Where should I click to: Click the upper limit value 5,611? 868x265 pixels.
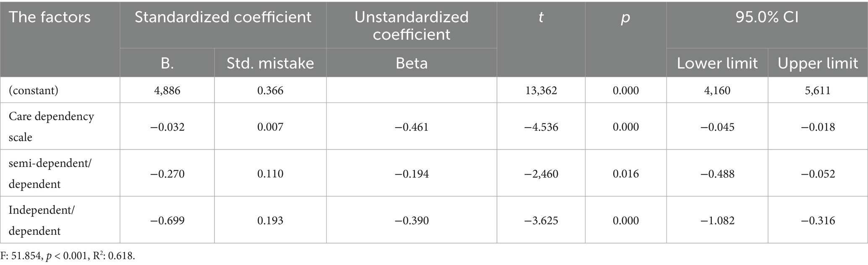(818, 90)
